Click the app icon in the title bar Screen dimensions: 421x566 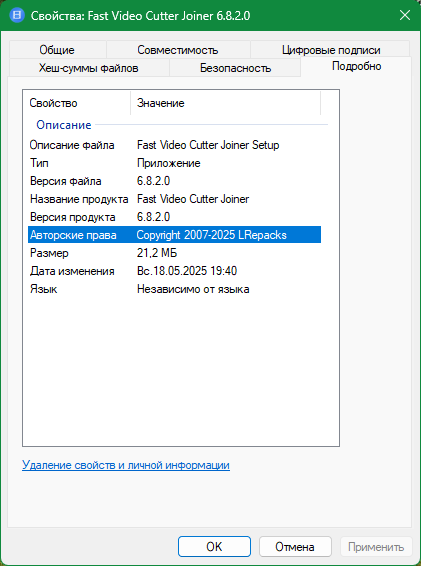17,16
